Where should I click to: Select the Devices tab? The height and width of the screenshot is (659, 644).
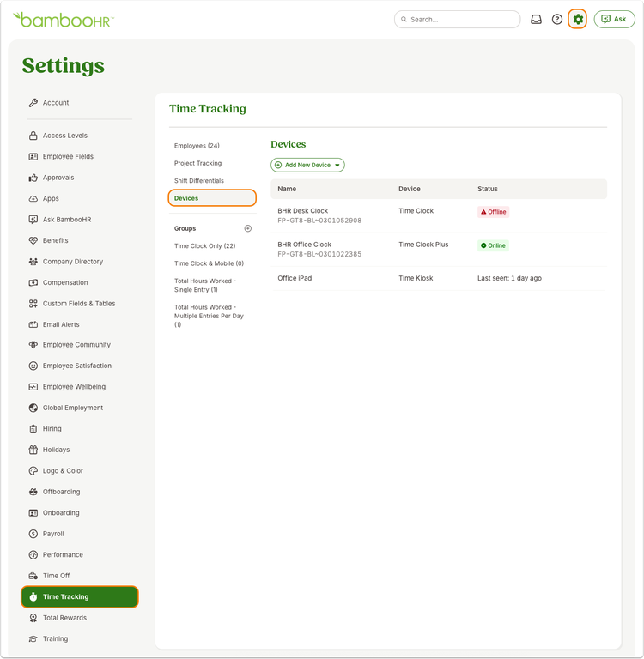coord(212,198)
